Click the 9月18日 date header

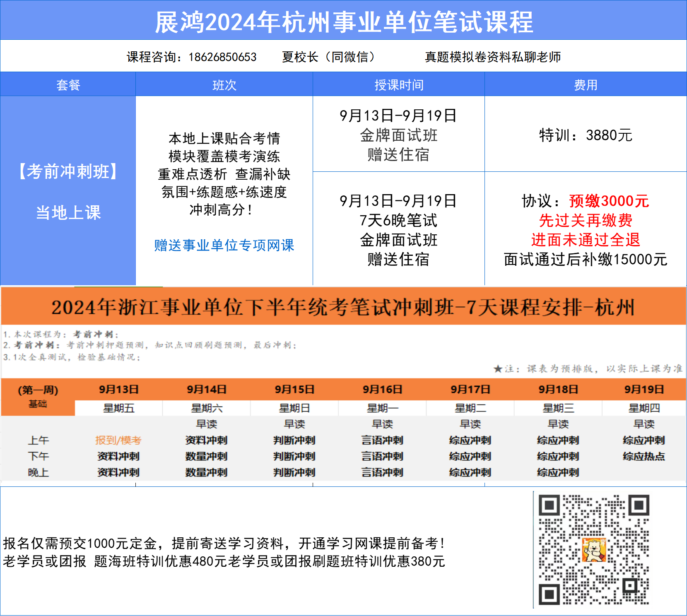(x=558, y=390)
